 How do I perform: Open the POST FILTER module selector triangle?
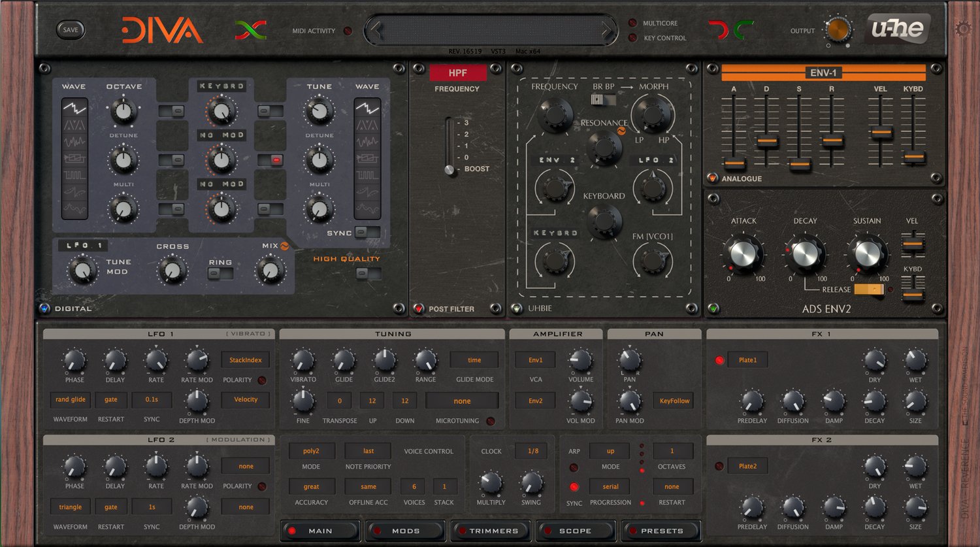coord(418,308)
